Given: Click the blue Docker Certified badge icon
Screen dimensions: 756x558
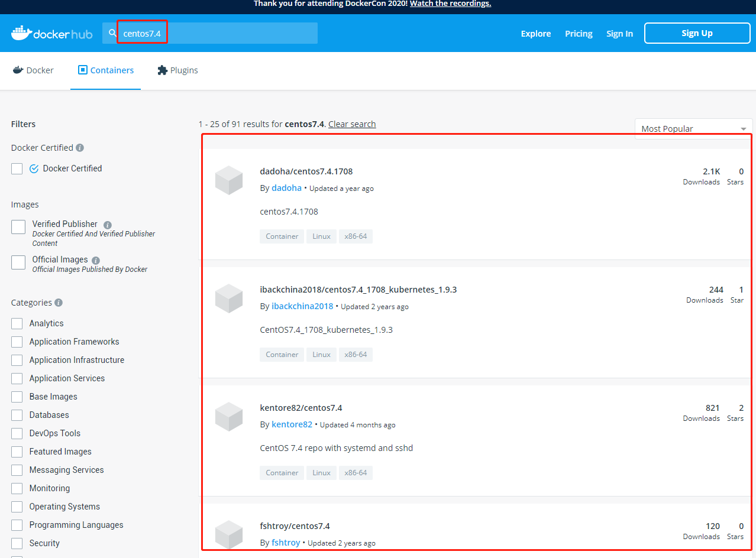Looking at the screenshot, I should click(x=34, y=168).
